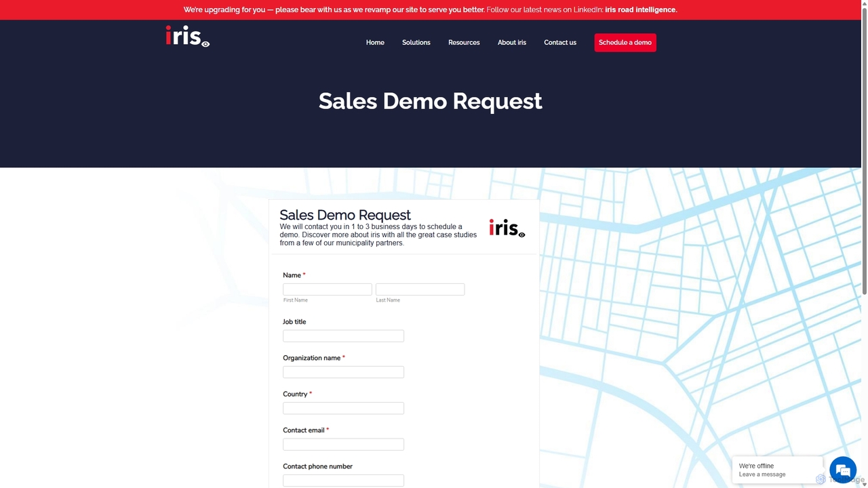Click the Contact email input
Viewport: 868px width, 488px height.
click(343, 445)
